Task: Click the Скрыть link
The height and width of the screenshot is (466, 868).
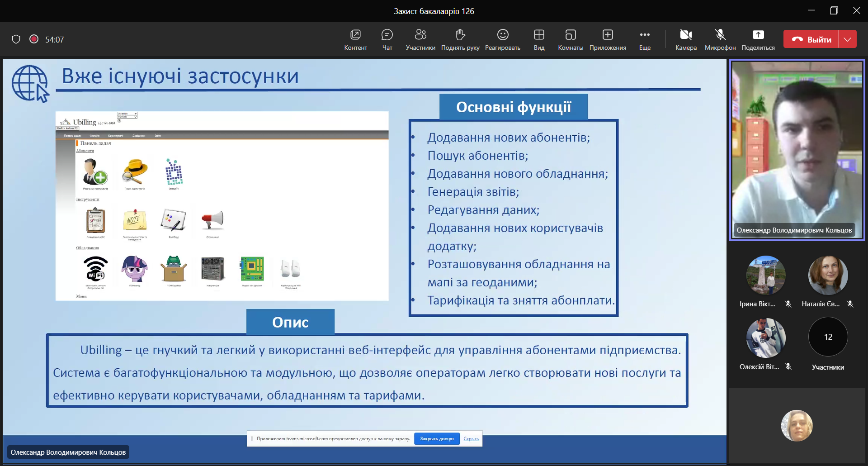Action: pyautogui.click(x=471, y=439)
